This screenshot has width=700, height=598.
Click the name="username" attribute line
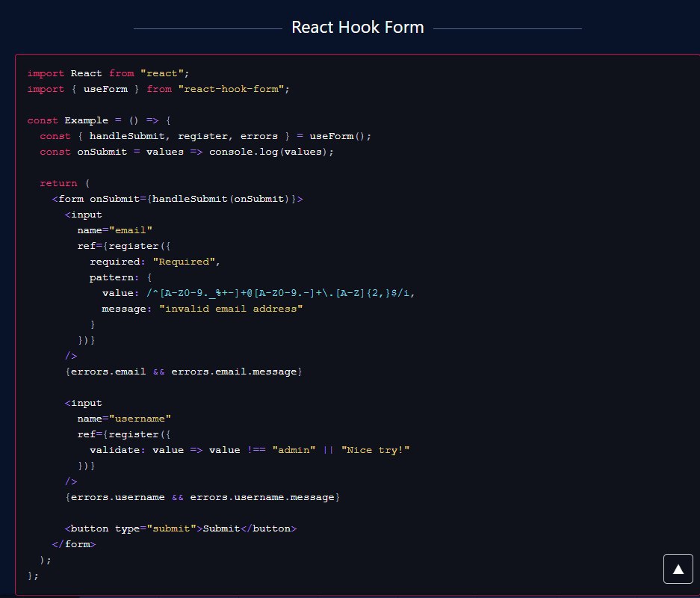pyautogui.click(x=124, y=419)
